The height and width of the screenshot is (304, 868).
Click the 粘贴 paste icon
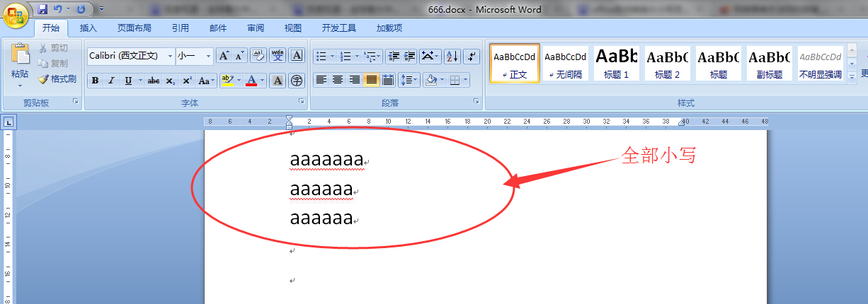tap(21, 54)
